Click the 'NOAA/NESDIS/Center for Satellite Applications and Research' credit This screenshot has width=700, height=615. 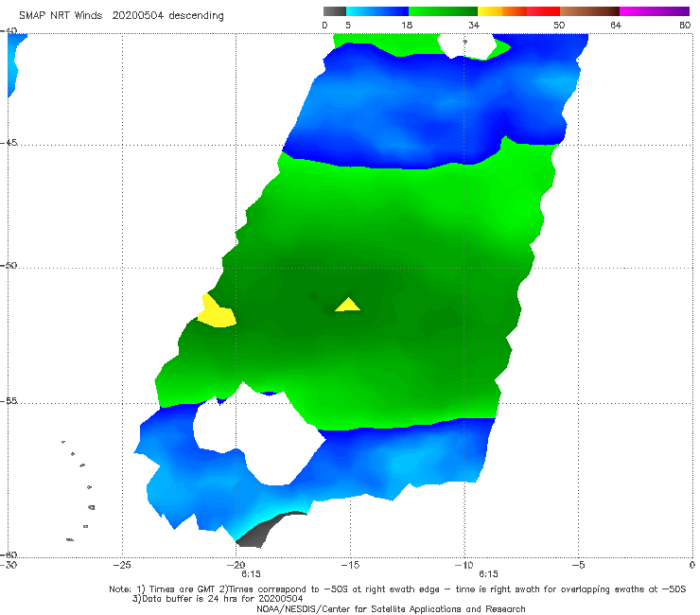point(391,608)
